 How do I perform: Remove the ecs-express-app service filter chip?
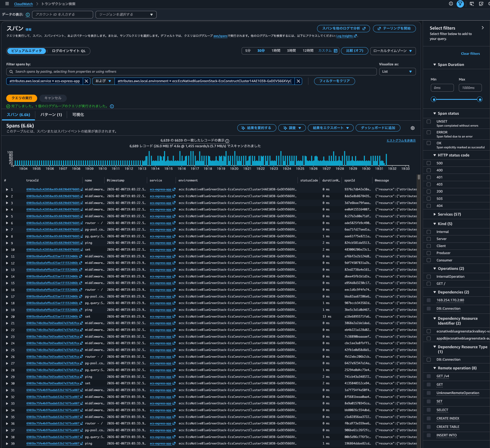(x=86, y=81)
